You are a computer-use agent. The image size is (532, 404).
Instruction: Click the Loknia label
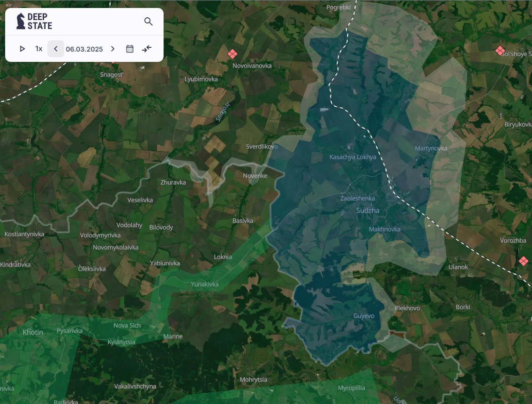(223, 257)
